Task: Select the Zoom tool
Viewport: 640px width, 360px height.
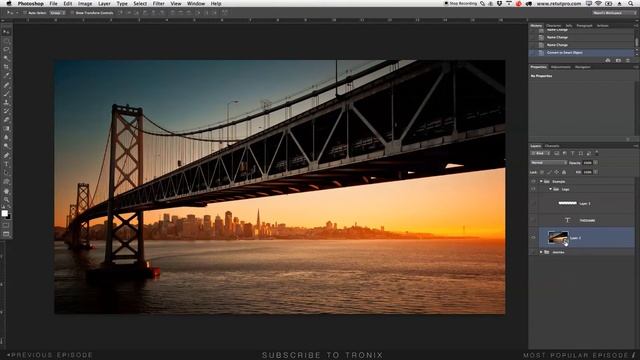Action: click(x=6, y=200)
